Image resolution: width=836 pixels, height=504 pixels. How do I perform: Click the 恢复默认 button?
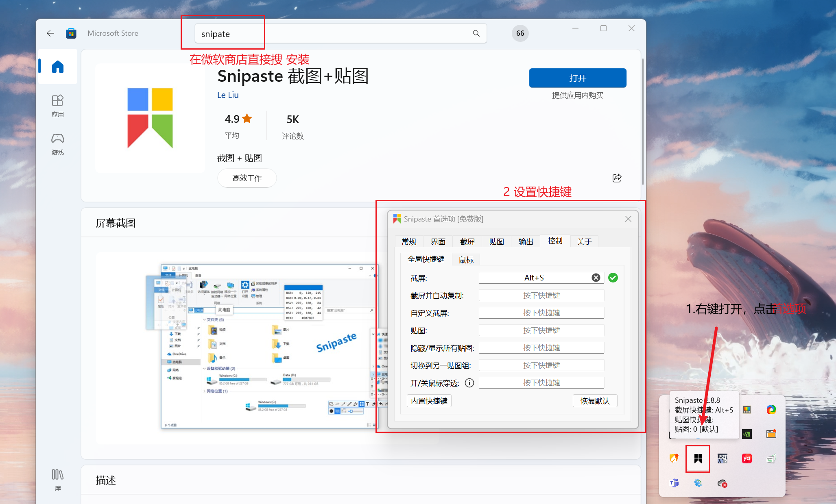click(595, 401)
